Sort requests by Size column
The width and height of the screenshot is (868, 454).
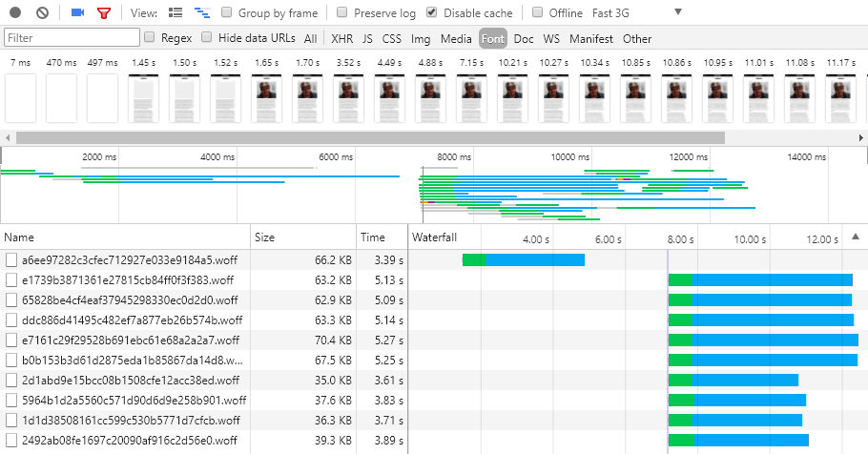pos(303,237)
